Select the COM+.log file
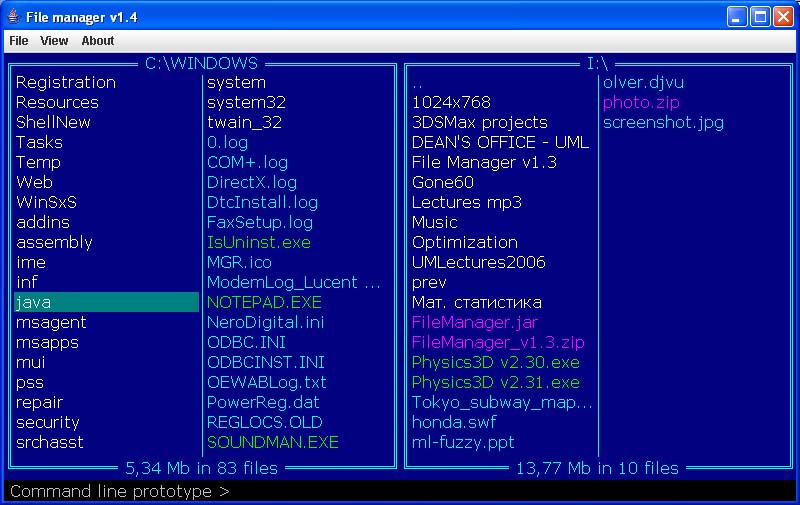Screen dimensions: 800x505 tap(247, 162)
